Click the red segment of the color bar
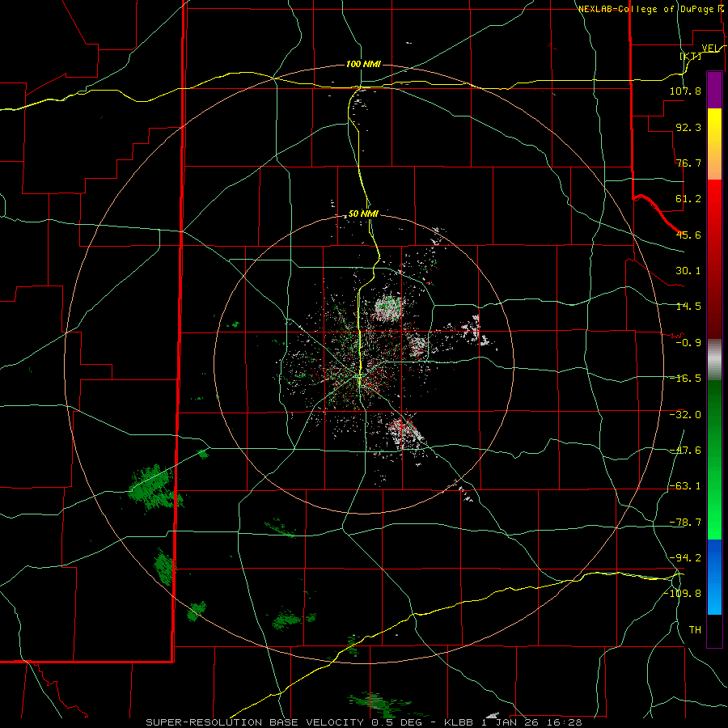Viewport: 728px width, 728px height. (714, 259)
